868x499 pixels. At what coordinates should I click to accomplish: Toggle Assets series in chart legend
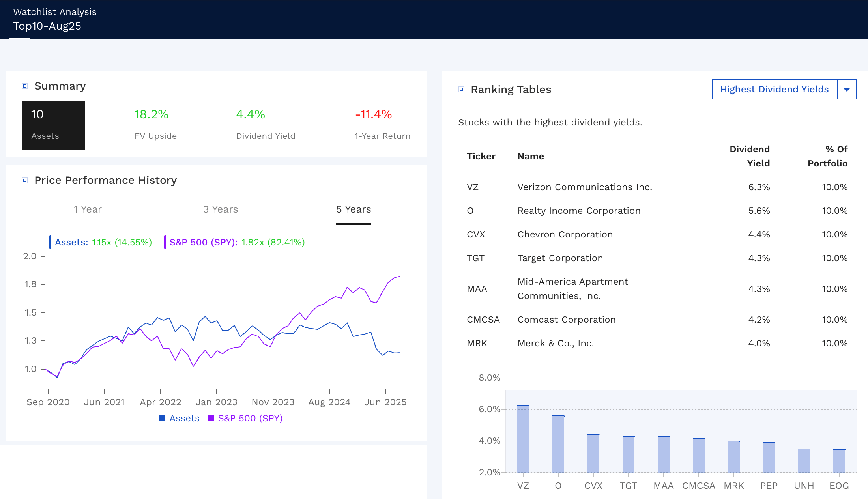click(x=184, y=418)
